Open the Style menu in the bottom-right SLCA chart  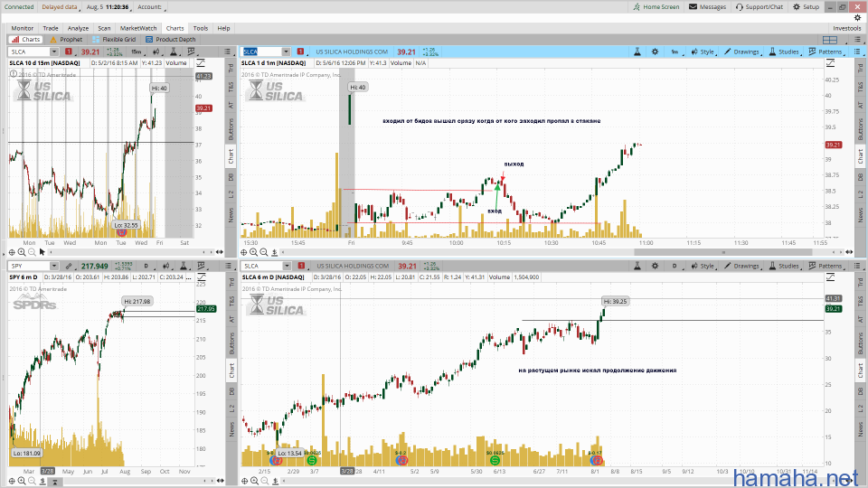point(703,266)
